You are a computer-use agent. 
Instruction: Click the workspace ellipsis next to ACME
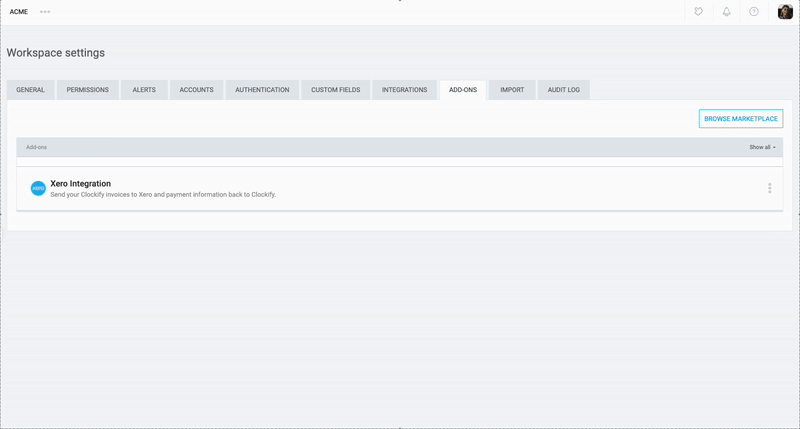tap(45, 12)
